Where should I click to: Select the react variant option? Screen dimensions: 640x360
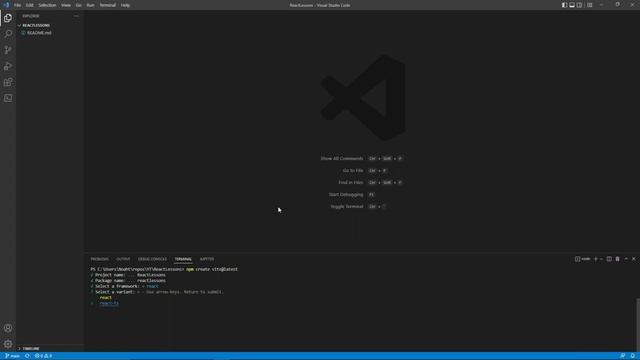[105, 298]
